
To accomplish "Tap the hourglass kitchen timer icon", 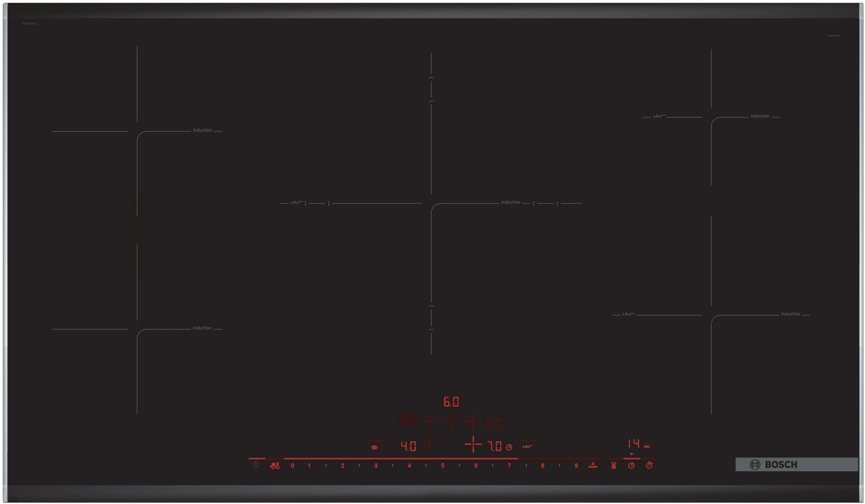I will (614, 466).
